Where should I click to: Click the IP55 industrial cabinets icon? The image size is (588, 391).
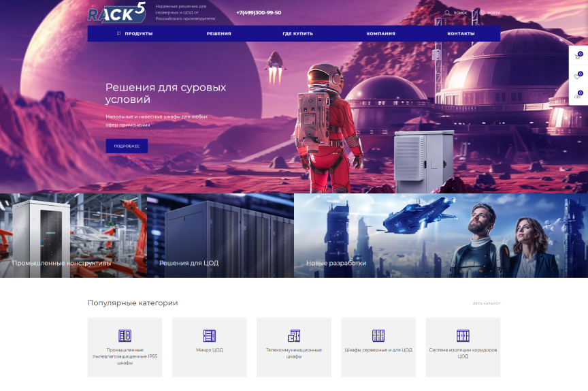(125, 336)
